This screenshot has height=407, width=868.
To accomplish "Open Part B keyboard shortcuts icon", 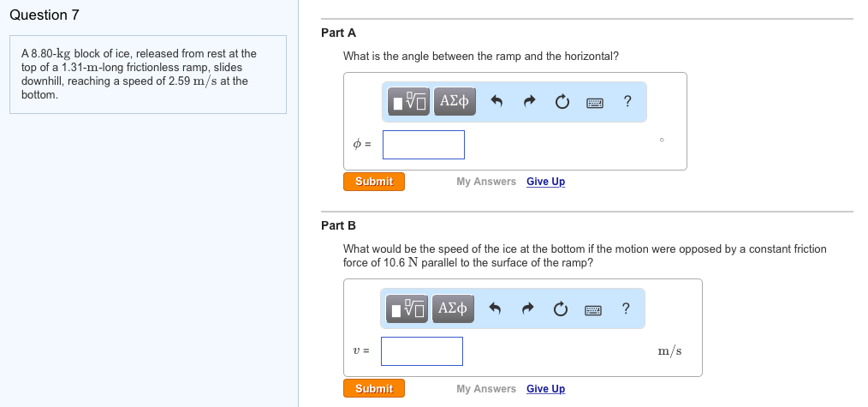I will (x=593, y=308).
